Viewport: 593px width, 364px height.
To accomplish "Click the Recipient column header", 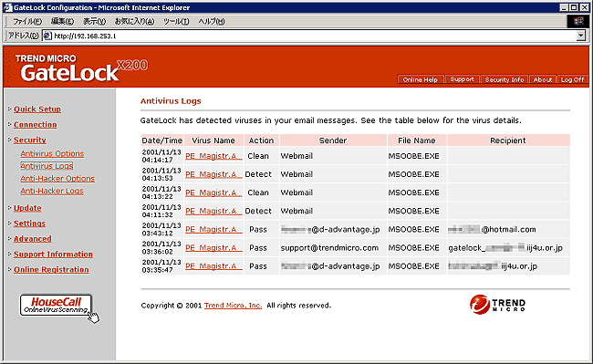I will 508,140.
